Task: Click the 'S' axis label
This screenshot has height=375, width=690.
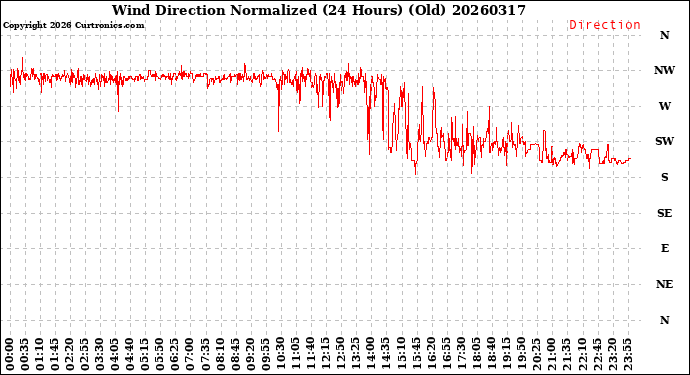Action: tap(664, 177)
